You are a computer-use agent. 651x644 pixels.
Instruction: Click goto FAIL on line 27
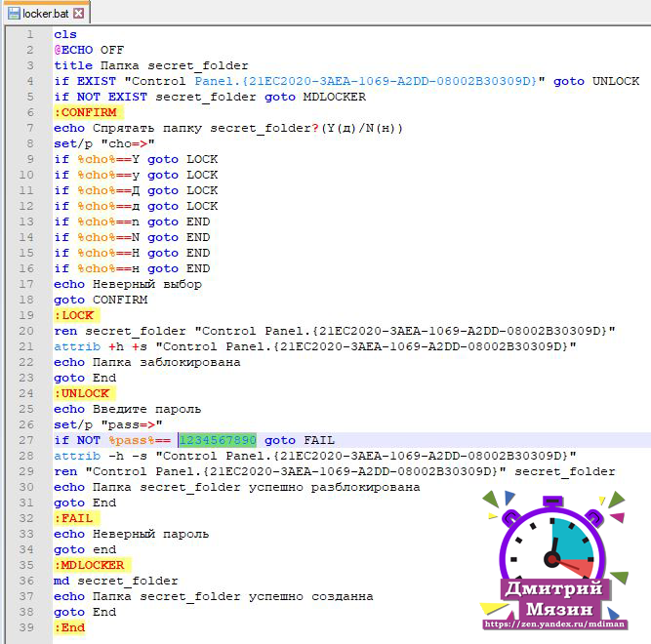[300, 440]
